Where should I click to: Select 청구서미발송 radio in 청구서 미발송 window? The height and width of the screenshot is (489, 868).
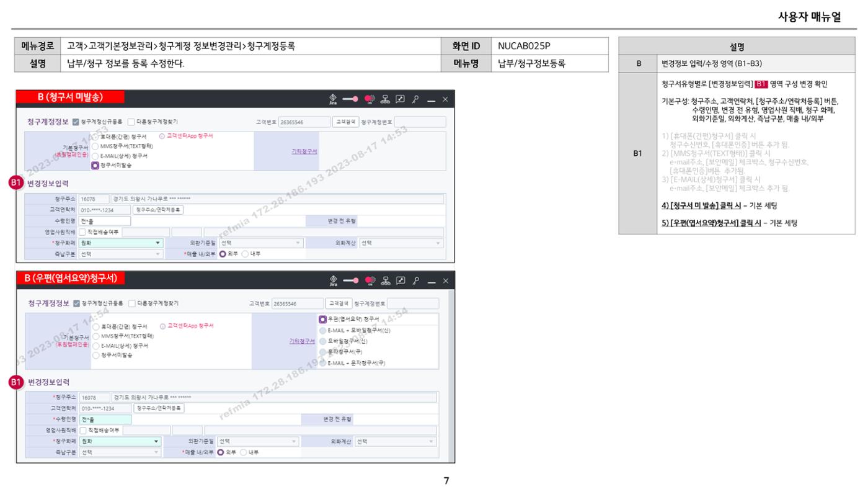(95, 166)
